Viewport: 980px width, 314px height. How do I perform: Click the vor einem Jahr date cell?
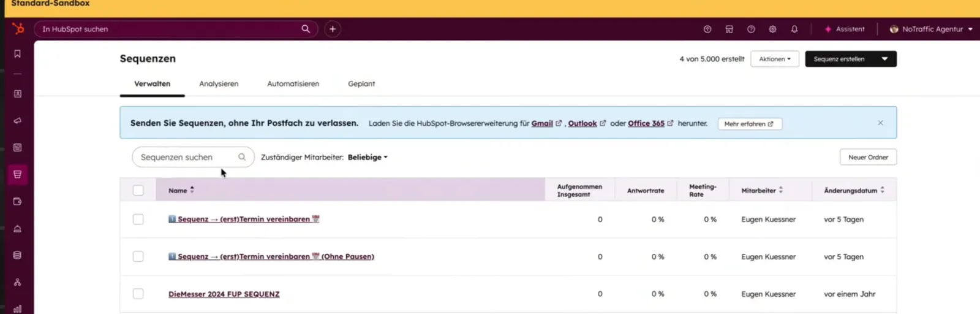point(850,294)
